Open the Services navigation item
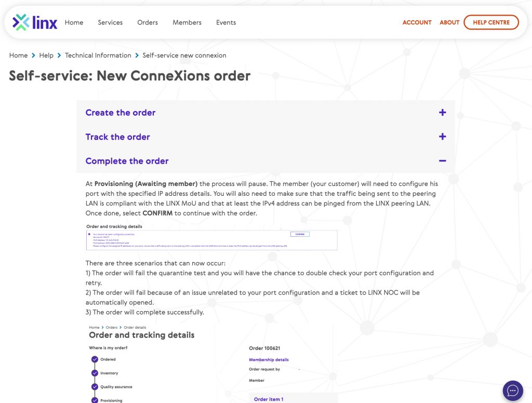The height and width of the screenshot is (403, 532). click(x=110, y=22)
